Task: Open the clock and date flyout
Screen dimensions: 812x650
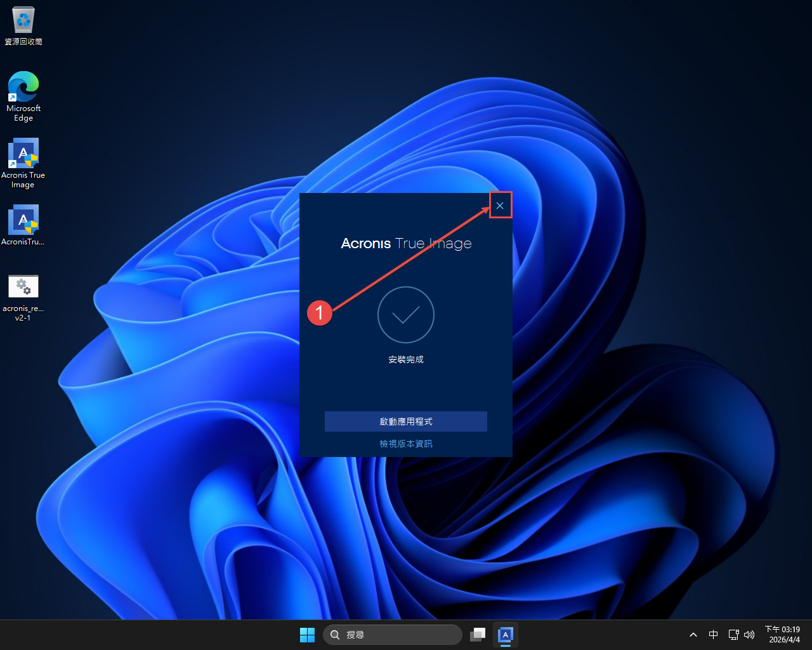Action: click(x=783, y=635)
